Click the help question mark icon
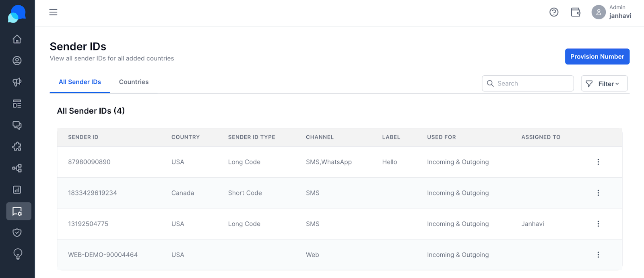Screen dimensions: 644x278 [554, 12]
